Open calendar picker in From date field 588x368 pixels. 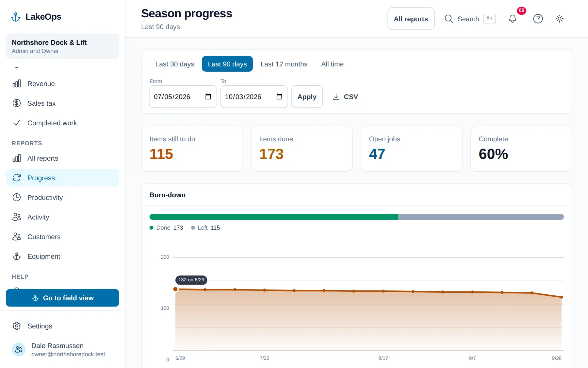(x=208, y=96)
